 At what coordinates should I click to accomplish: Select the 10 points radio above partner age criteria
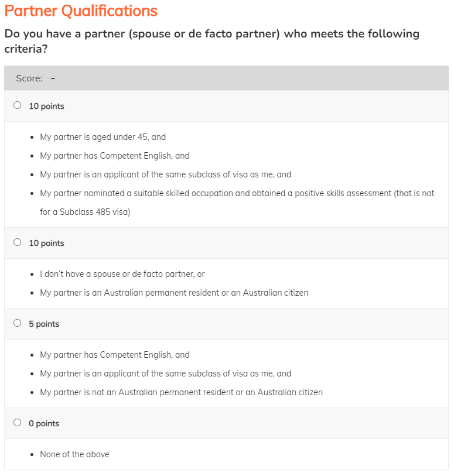tap(17, 106)
